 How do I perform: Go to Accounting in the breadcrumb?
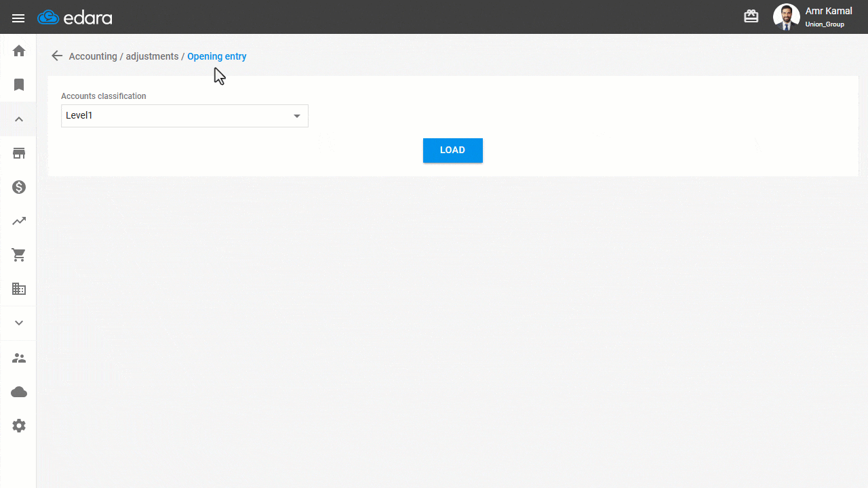pos(93,56)
